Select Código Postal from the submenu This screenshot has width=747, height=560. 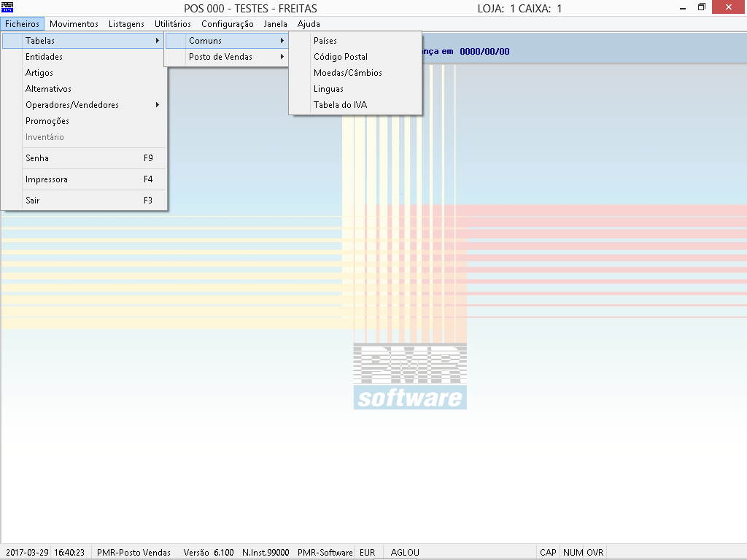point(341,57)
